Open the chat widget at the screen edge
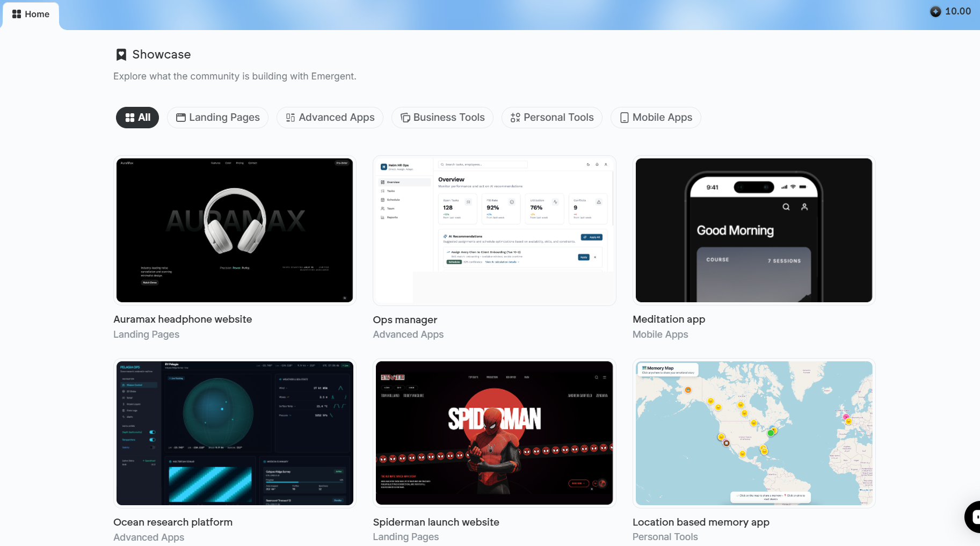This screenshot has height=546, width=980. 972,516
